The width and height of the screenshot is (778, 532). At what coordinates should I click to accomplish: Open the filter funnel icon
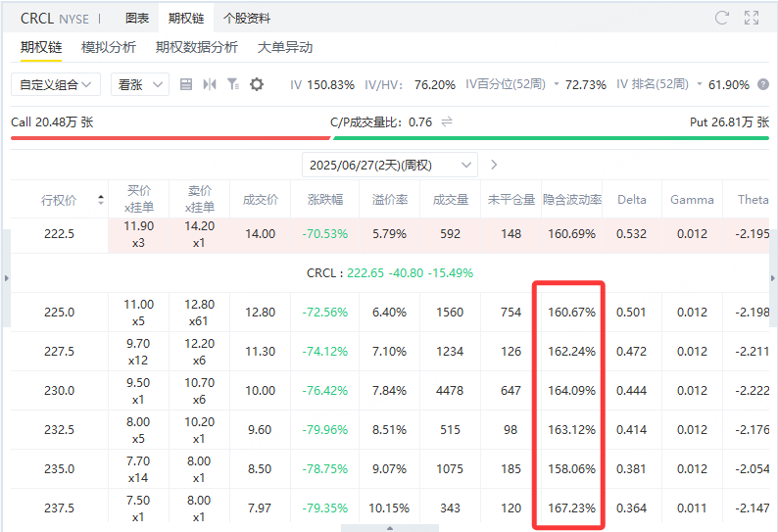tap(232, 84)
